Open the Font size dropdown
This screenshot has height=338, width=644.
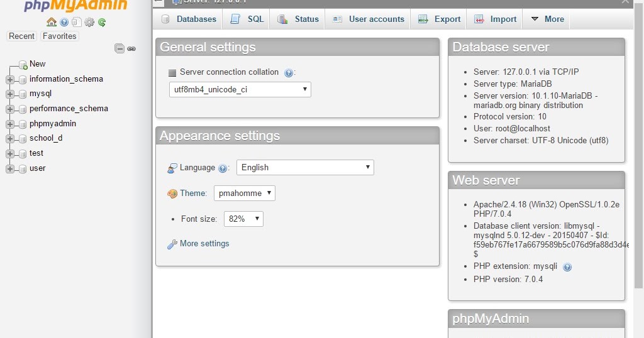pos(243,219)
